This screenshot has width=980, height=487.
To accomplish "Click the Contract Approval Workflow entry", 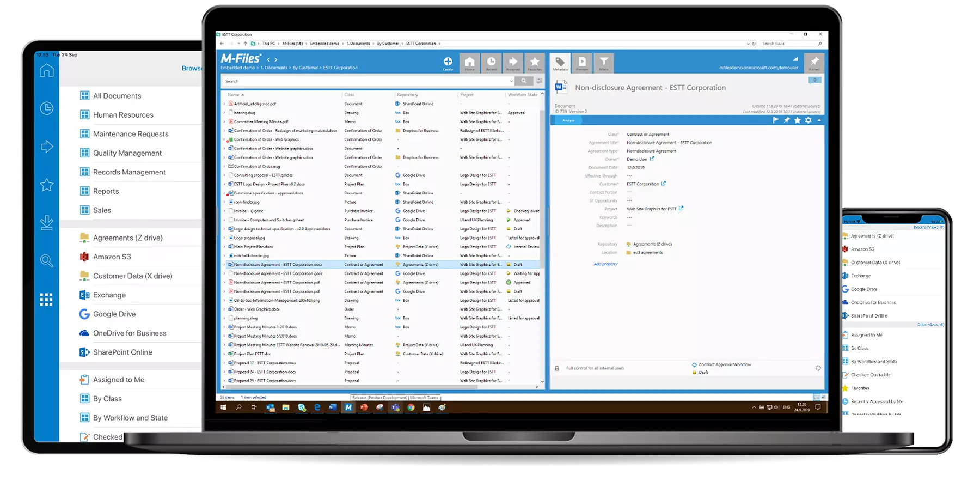I will click(725, 364).
